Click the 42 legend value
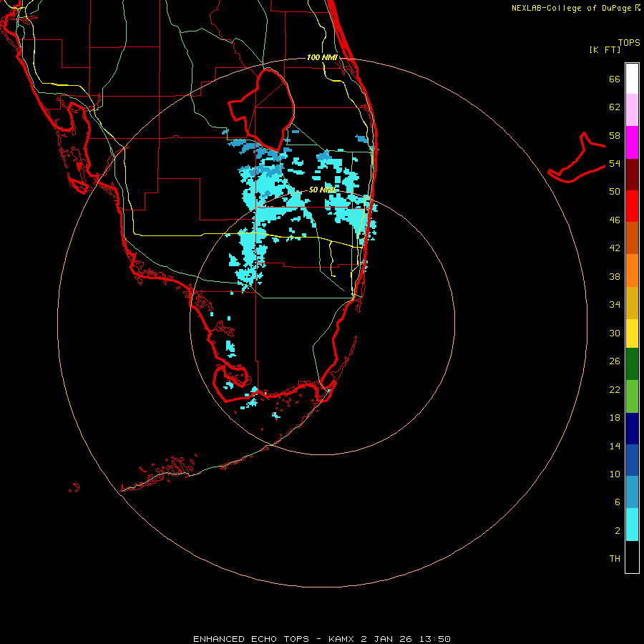The image size is (644, 644). click(x=615, y=248)
